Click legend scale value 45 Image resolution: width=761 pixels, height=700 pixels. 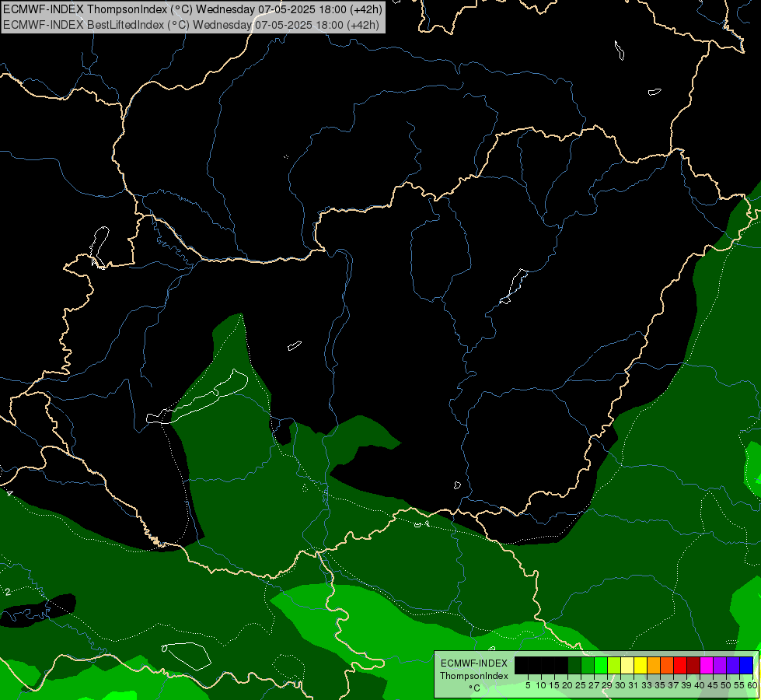[x=713, y=685]
